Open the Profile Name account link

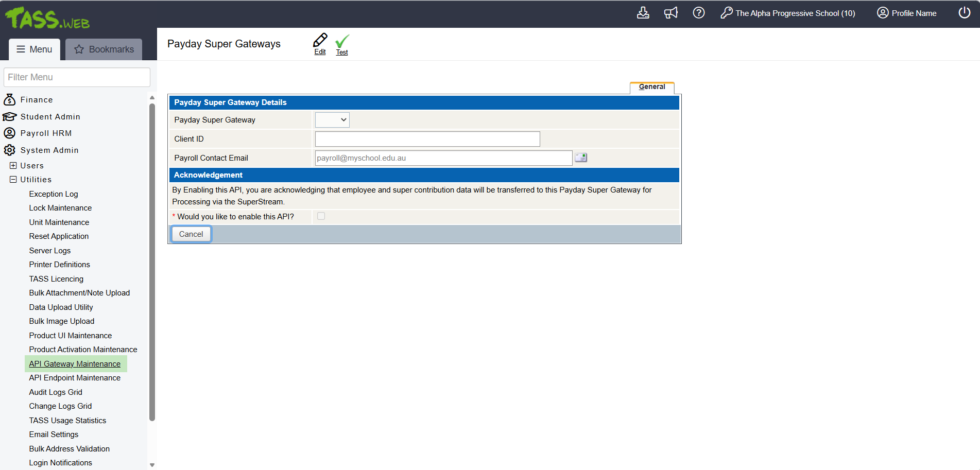[914, 13]
